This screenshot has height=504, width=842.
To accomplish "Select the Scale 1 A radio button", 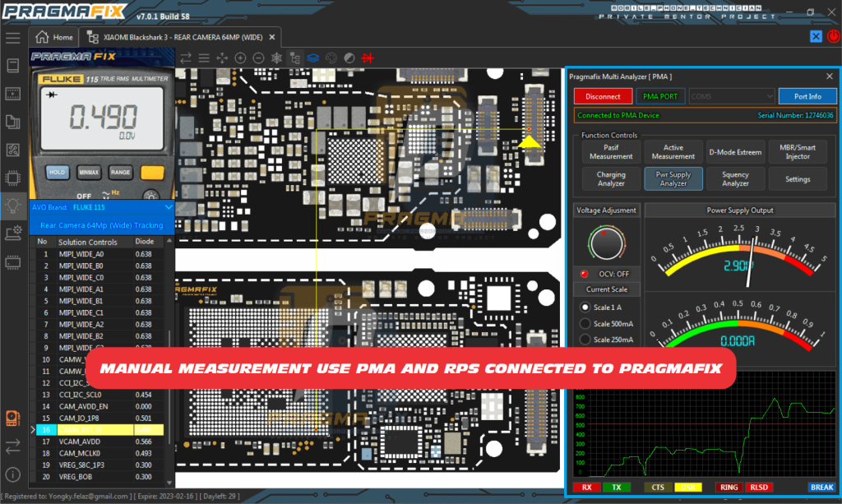I will click(x=585, y=307).
